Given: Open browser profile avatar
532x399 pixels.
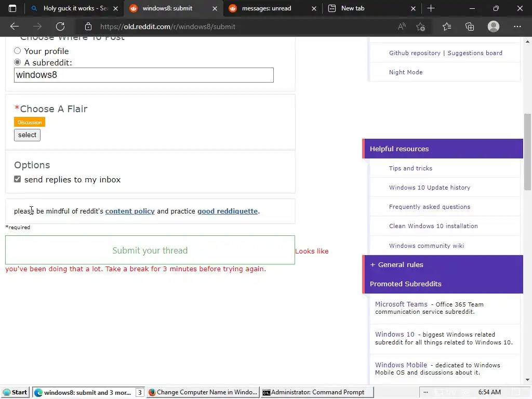Looking at the screenshot, I should coord(494,26).
